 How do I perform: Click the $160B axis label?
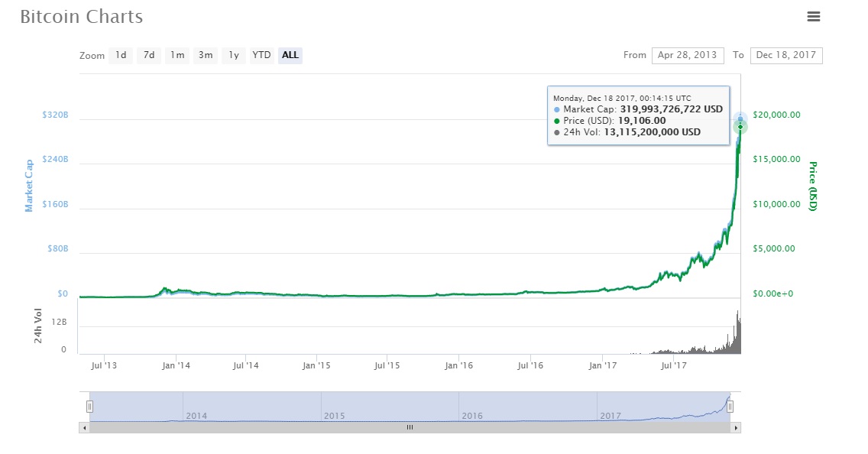click(x=55, y=204)
